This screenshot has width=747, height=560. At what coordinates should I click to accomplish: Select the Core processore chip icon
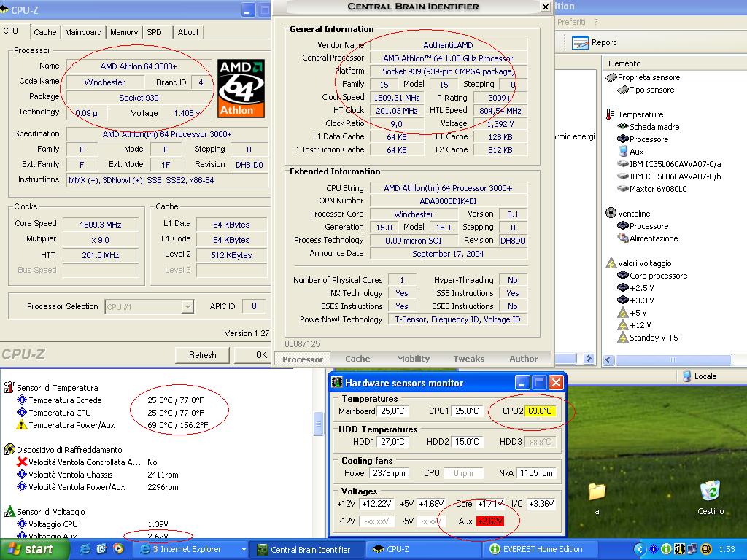click(623, 275)
